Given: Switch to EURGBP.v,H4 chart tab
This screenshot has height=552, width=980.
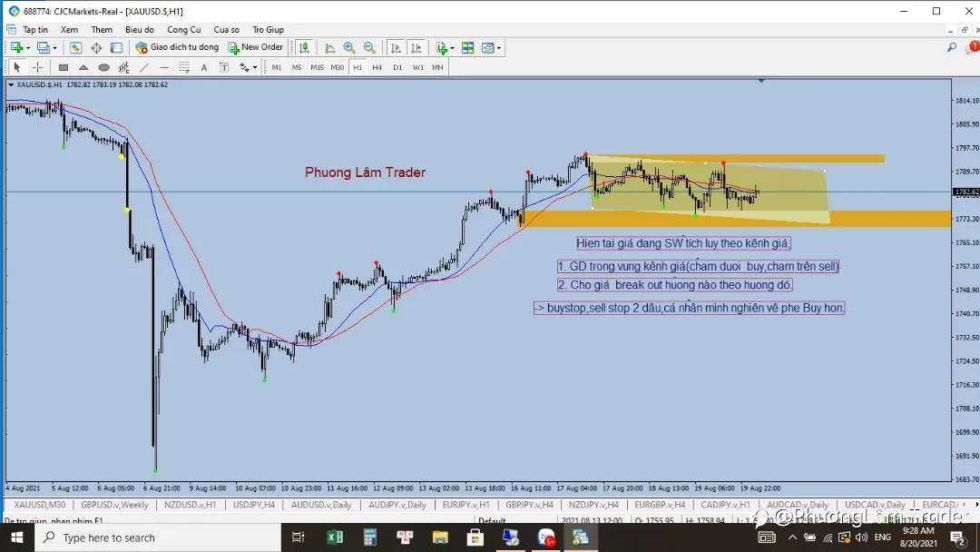Looking at the screenshot, I should click(660, 505).
